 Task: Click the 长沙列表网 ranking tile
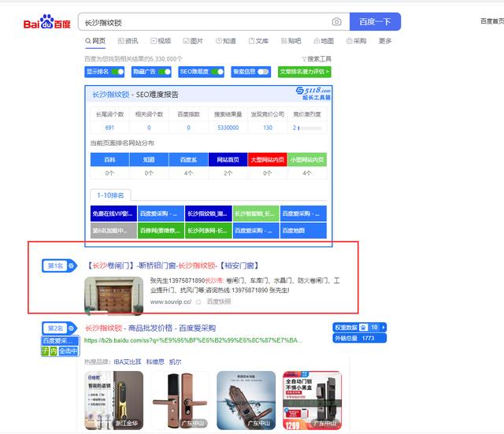208,231
